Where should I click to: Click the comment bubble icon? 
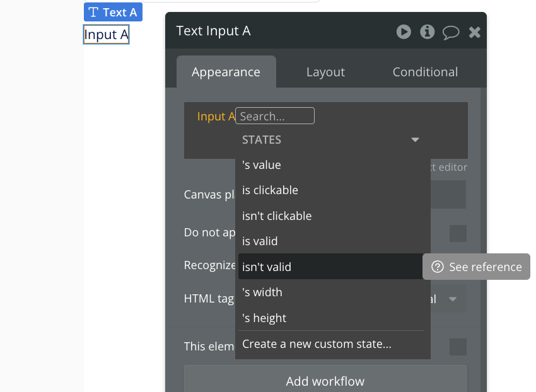click(x=451, y=32)
